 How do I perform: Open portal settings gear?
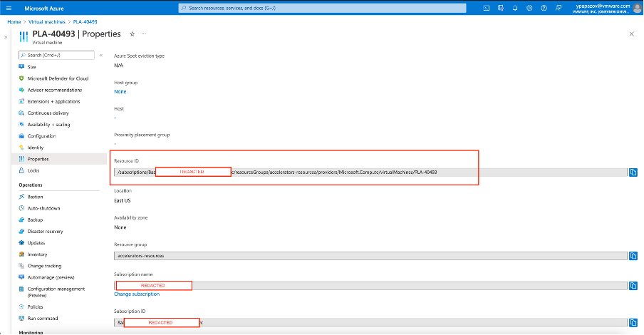[x=529, y=8]
